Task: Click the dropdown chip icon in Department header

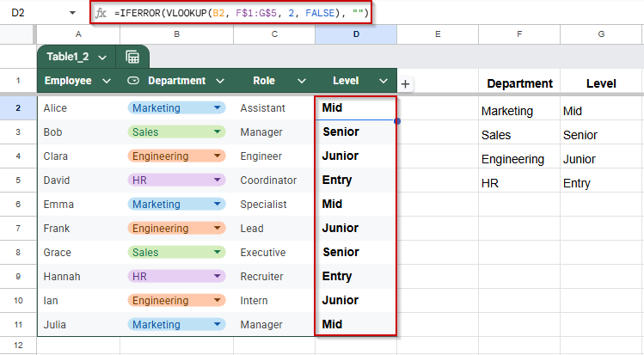Action: click(x=133, y=81)
